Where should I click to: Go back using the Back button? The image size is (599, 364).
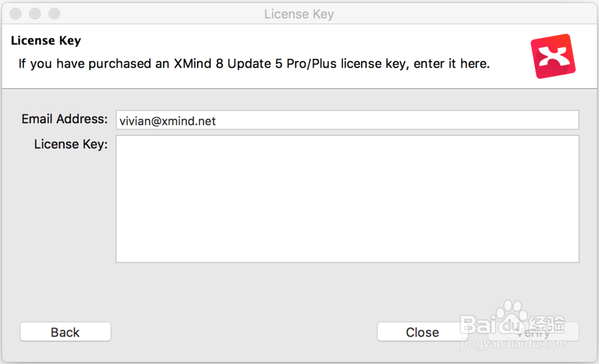pyautogui.click(x=65, y=332)
